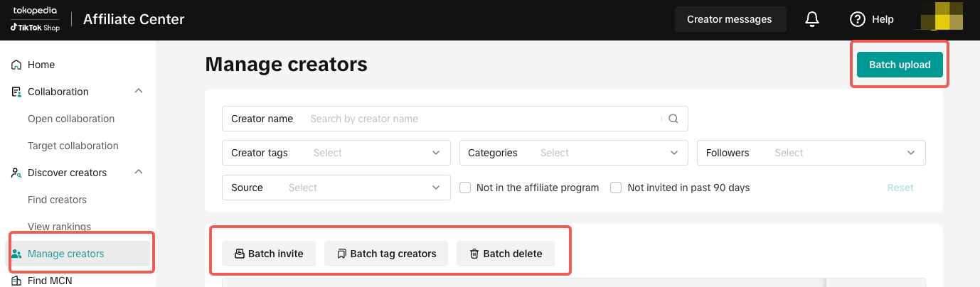Select the Source dropdown

(x=336, y=188)
